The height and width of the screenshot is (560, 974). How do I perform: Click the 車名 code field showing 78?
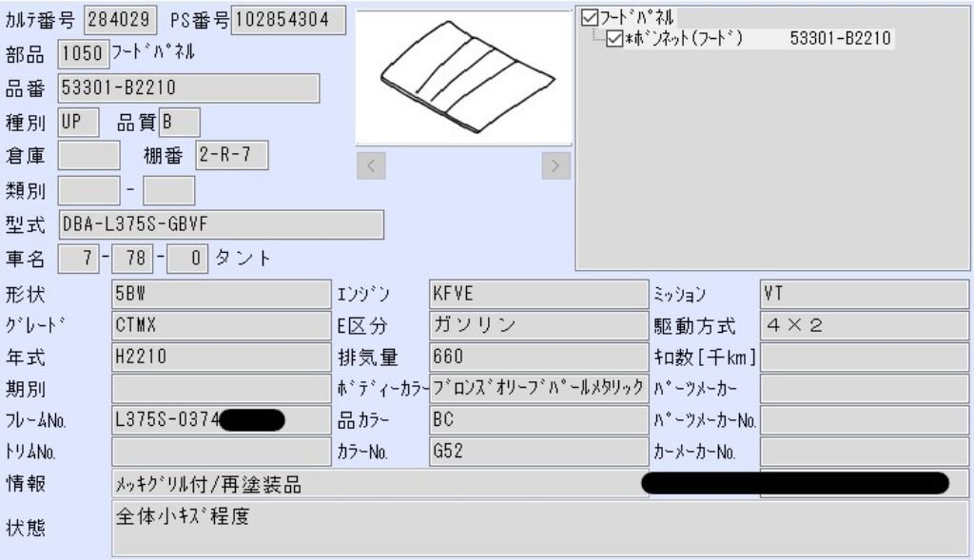132,259
